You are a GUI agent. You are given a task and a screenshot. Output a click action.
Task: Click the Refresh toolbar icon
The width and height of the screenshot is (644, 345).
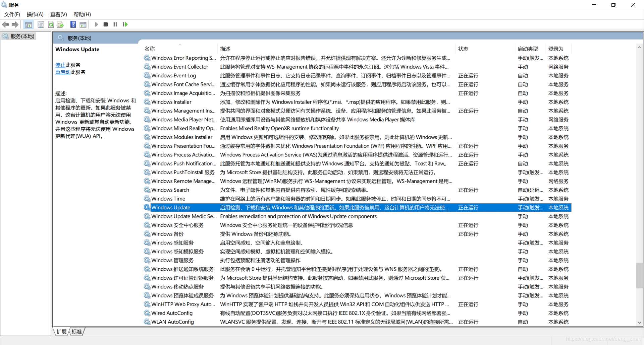[51, 24]
